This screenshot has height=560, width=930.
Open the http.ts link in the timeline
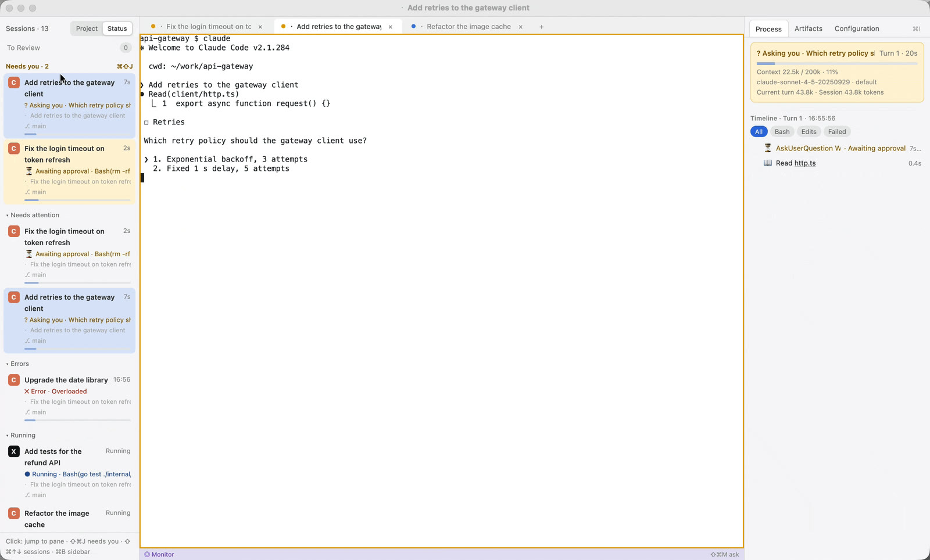805,163
